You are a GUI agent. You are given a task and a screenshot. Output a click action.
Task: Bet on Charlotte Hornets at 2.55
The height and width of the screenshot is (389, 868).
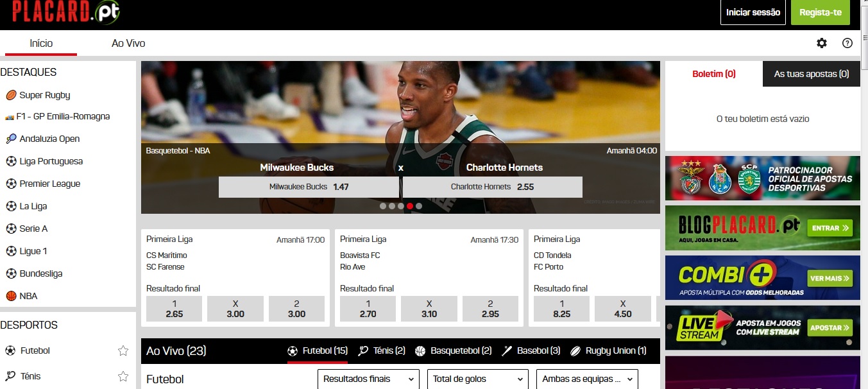tap(493, 187)
